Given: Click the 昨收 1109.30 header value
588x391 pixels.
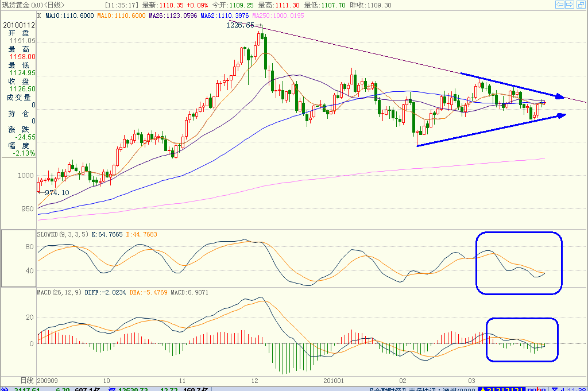Looking at the screenshot, I should (370, 5).
